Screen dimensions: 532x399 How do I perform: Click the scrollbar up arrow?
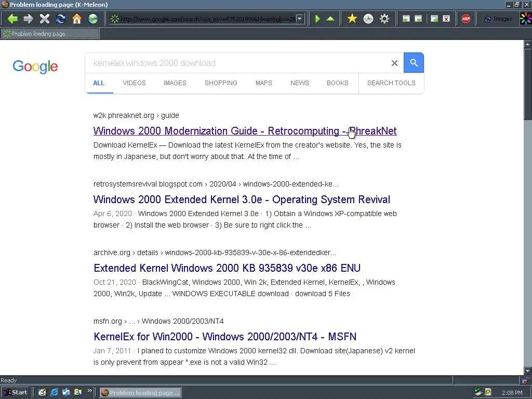528,44
